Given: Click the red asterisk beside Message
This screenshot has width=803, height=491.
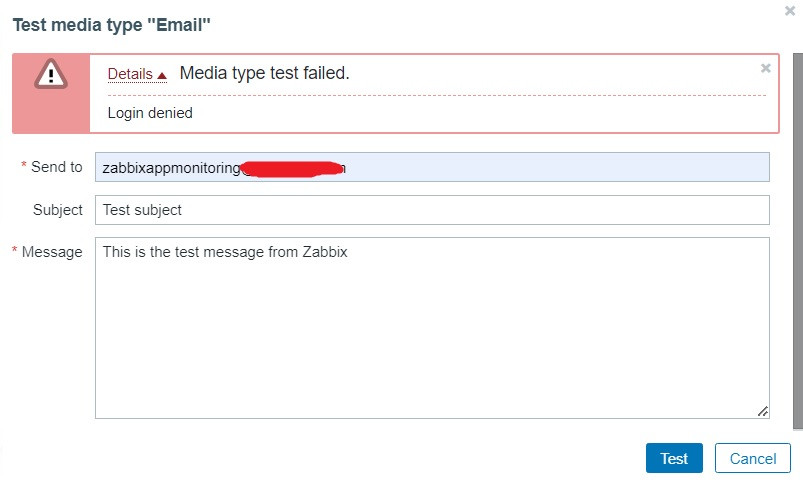Looking at the screenshot, I should [x=14, y=252].
